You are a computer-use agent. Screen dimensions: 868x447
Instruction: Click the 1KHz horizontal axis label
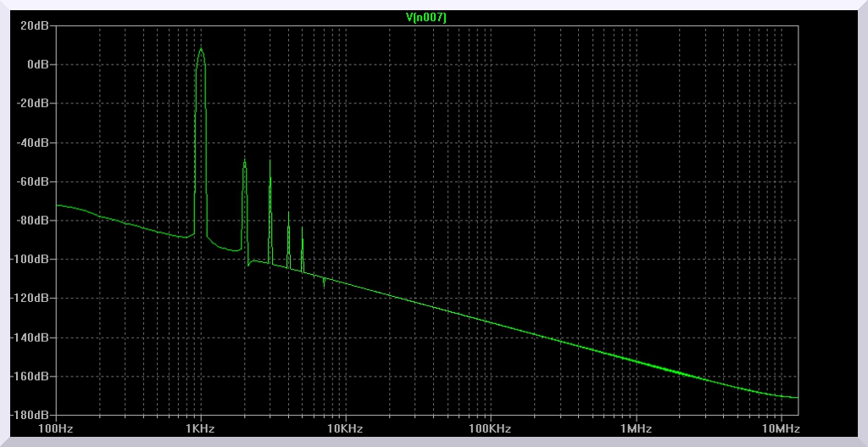point(201,429)
